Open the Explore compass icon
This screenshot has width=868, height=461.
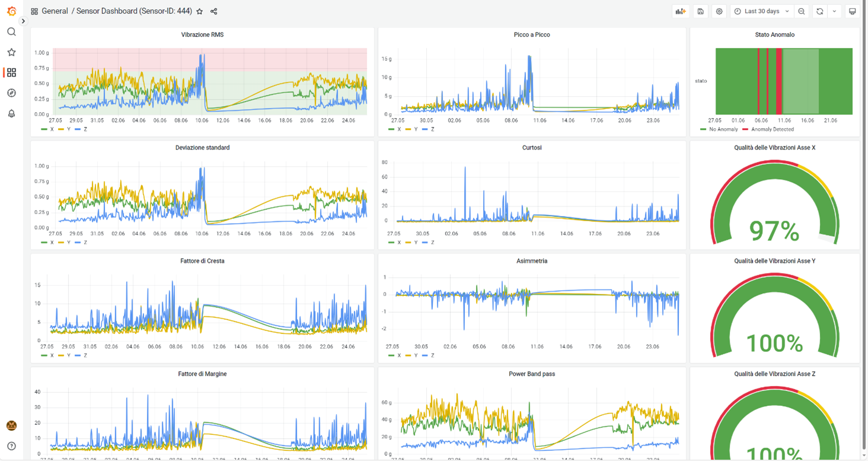click(11, 93)
